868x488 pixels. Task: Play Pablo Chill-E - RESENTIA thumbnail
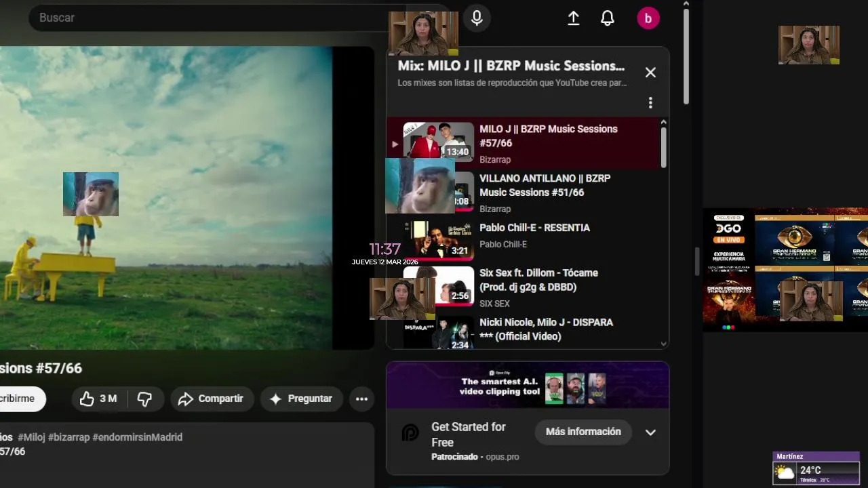(x=439, y=241)
